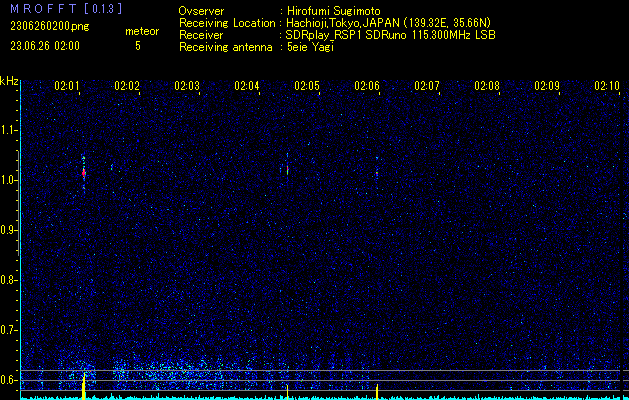Click the 02:10 time marker
The image size is (629, 400).
click(607, 87)
